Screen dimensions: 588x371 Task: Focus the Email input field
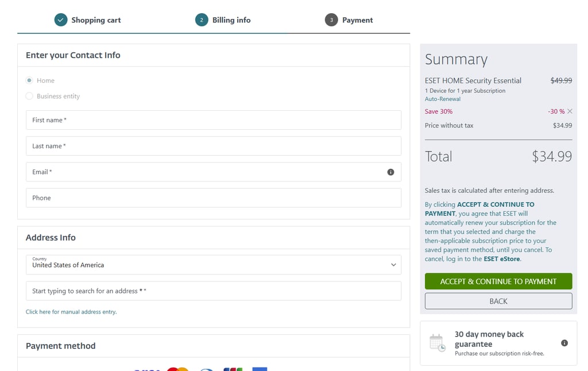pyautogui.click(x=214, y=172)
